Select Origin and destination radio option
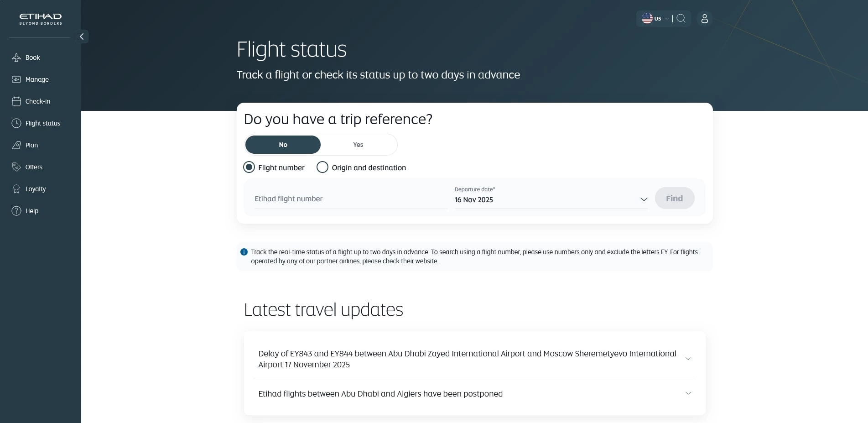This screenshot has height=423, width=868. point(322,167)
